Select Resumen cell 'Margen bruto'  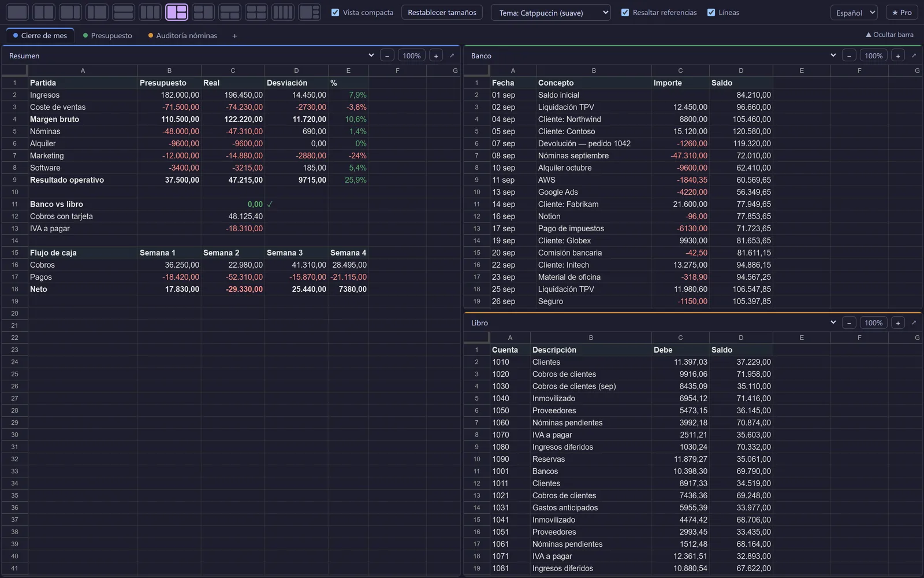(x=83, y=119)
